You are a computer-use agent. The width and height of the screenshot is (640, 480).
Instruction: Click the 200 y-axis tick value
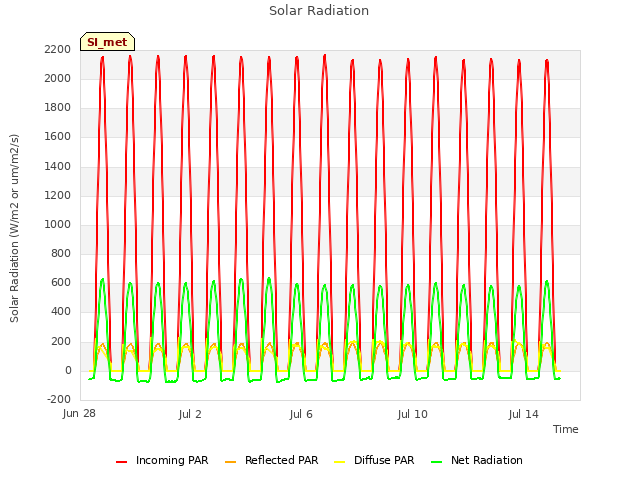(x=61, y=342)
